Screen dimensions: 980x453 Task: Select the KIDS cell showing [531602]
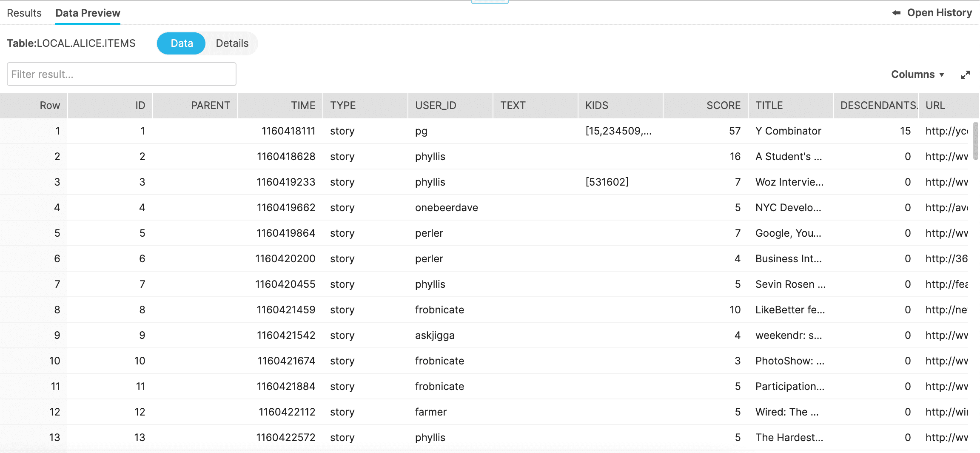click(x=607, y=182)
